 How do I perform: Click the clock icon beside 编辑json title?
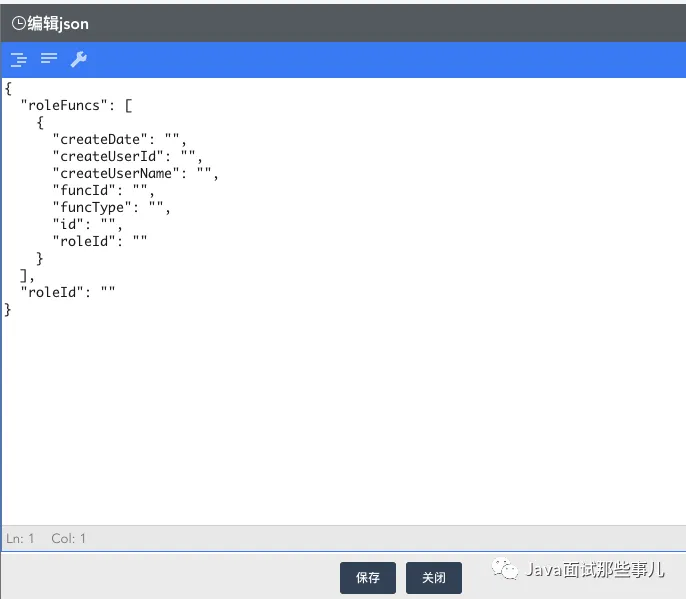click(x=19, y=23)
